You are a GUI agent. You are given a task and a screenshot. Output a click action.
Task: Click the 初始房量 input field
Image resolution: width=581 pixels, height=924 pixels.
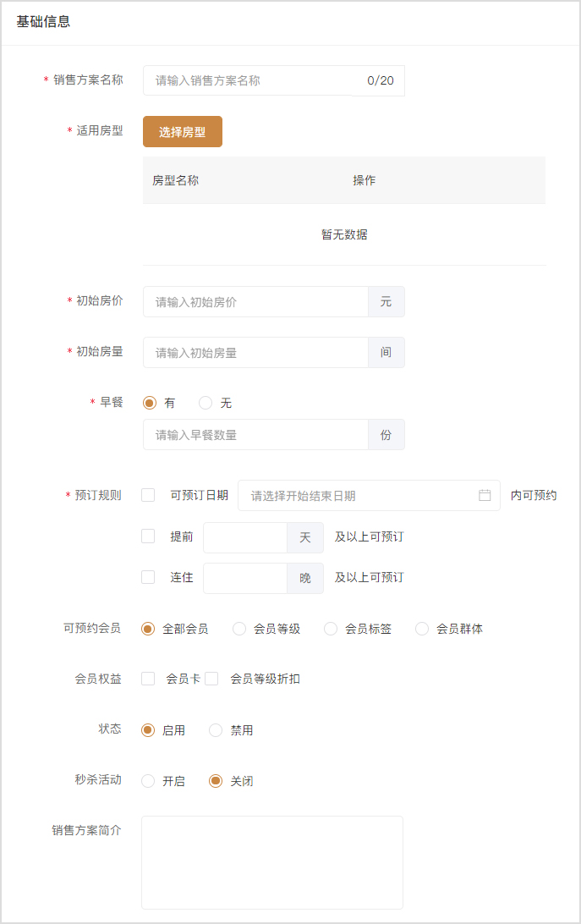pyautogui.click(x=255, y=353)
